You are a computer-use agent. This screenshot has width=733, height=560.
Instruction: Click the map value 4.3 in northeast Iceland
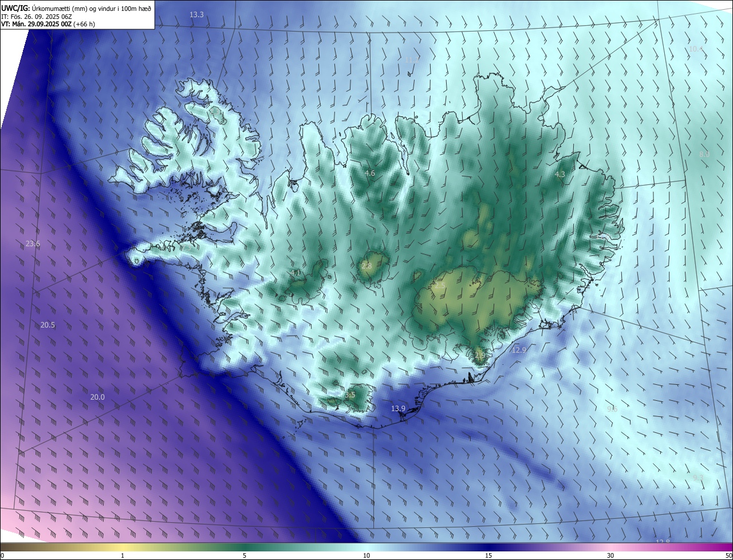pos(560,174)
